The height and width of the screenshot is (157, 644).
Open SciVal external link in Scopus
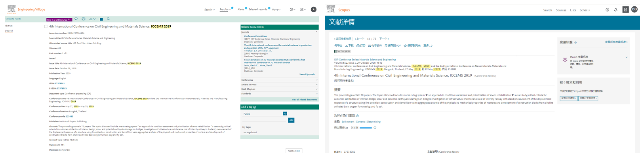[x=585, y=10]
